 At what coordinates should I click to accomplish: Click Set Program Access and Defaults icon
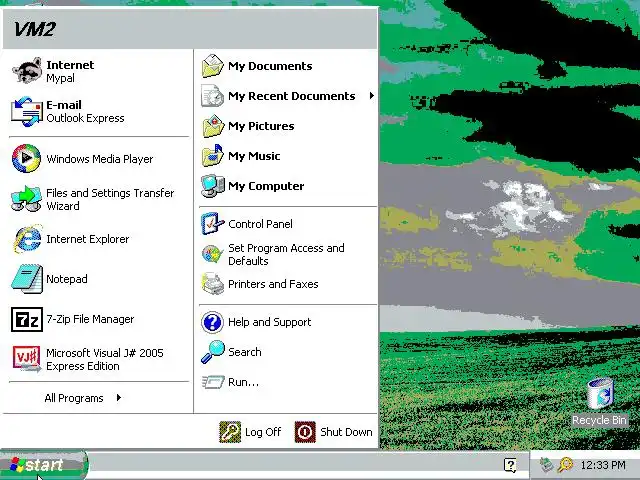coord(213,254)
